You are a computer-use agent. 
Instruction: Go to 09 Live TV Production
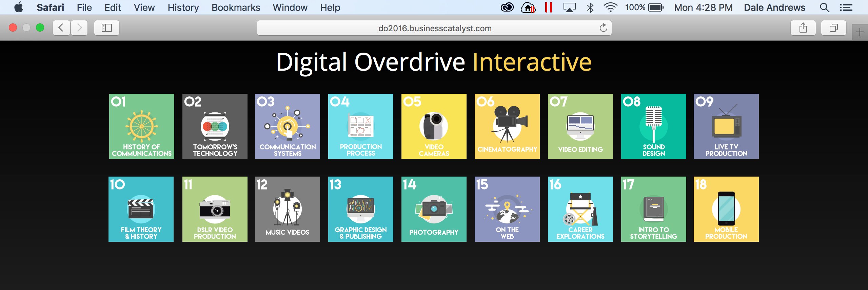pos(726,126)
